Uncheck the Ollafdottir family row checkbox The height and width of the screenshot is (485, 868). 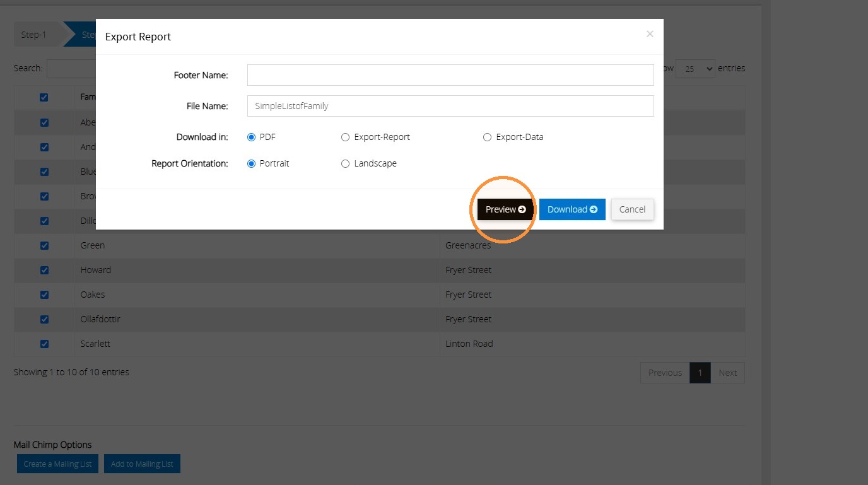pos(44,319)
